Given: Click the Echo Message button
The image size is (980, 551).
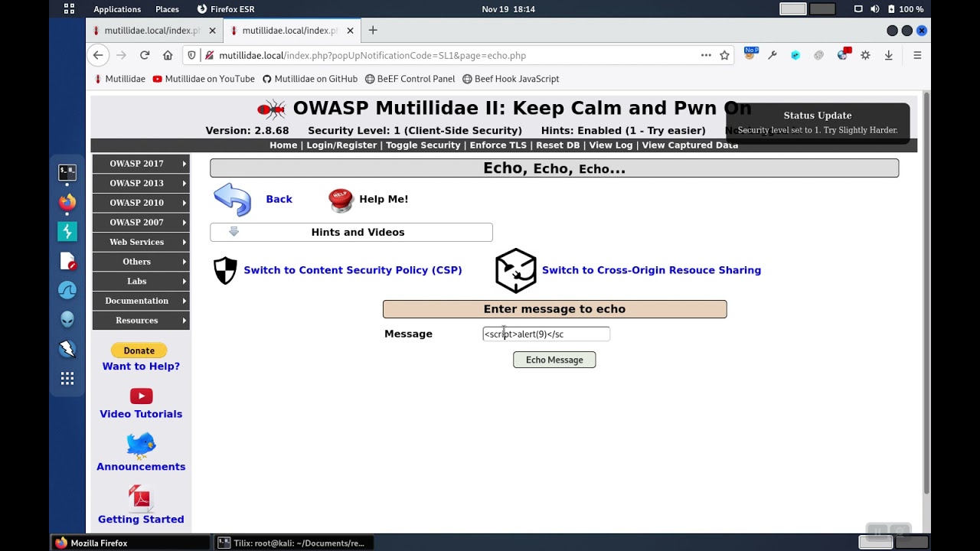Looking at the screenshot, I should tap(554, 360).
